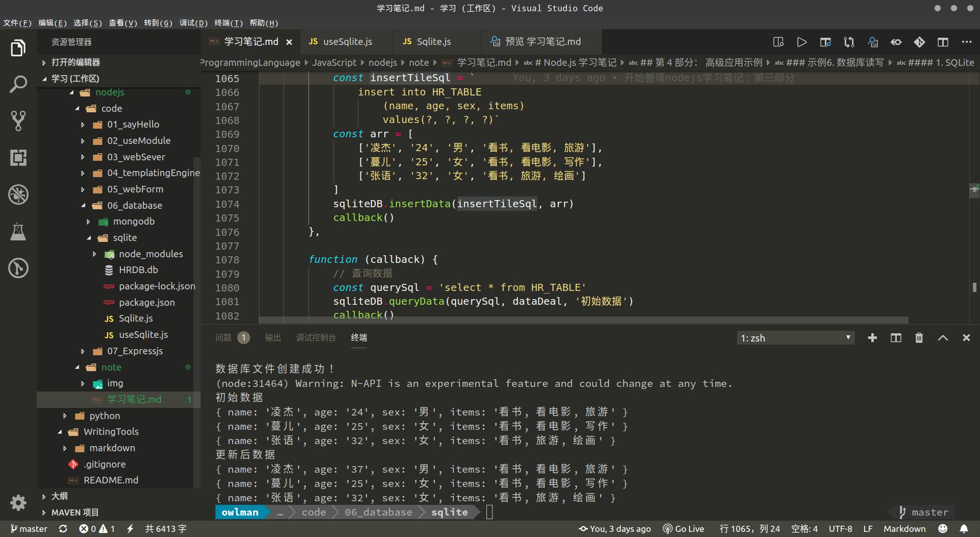The width and height of the screenshot is (980, 537).
Task: Open the terminal selector dropdown showing 1: zsh
Action: [x=795, y=337]
